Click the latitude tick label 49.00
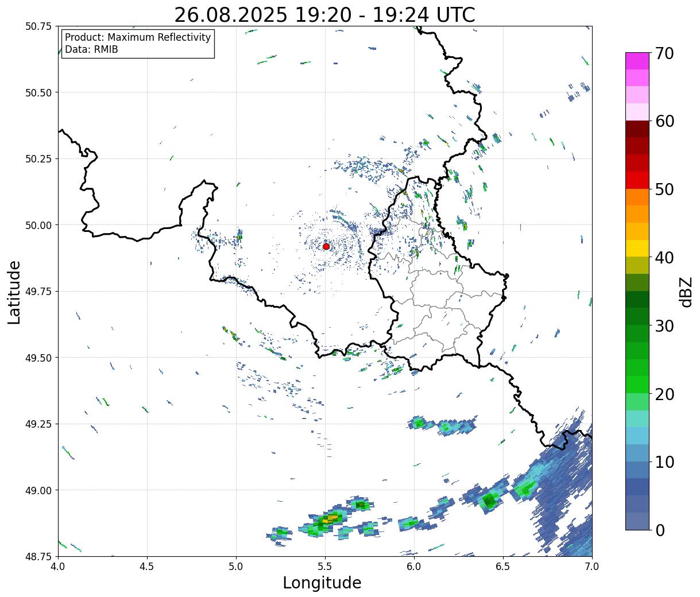The width and height of the screenshot is (700, 597). tap(38, 490)
